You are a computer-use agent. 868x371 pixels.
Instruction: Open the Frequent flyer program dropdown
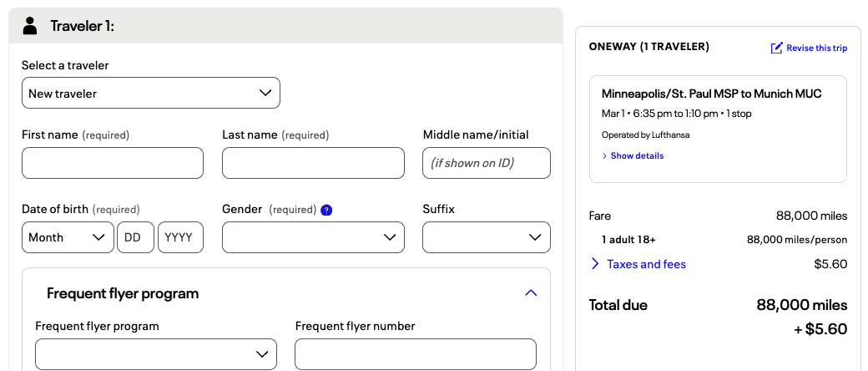[155, 353]
